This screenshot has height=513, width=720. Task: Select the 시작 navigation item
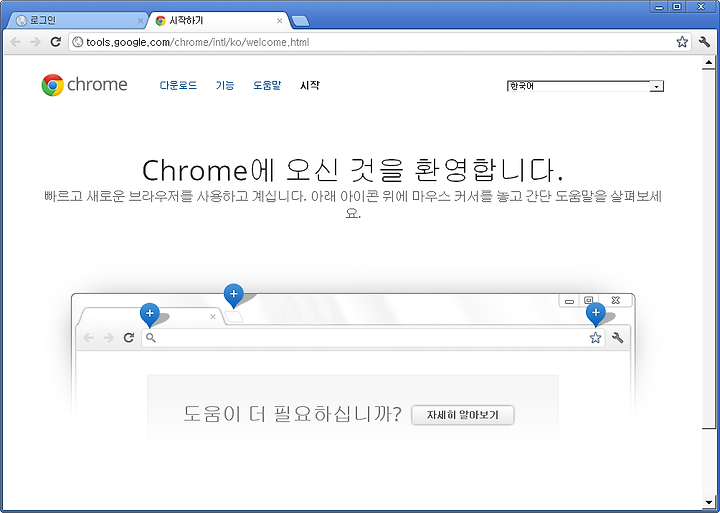(x=309, y=85)
